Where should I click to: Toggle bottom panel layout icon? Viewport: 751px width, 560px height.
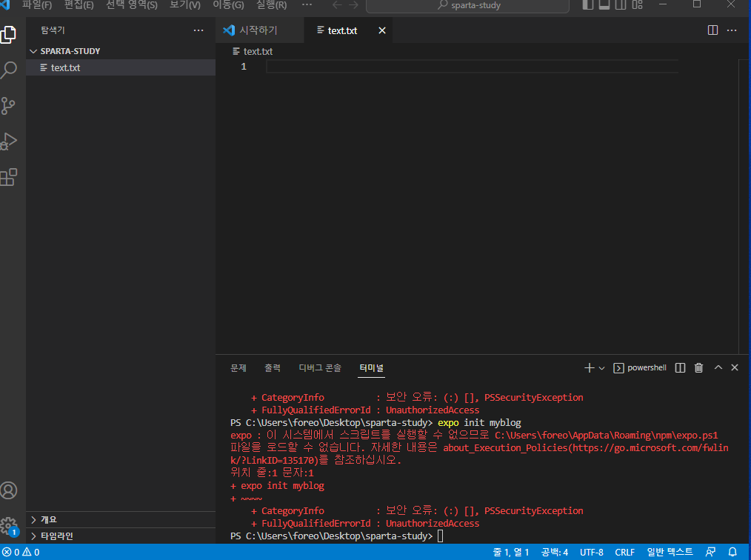(604, 4)
